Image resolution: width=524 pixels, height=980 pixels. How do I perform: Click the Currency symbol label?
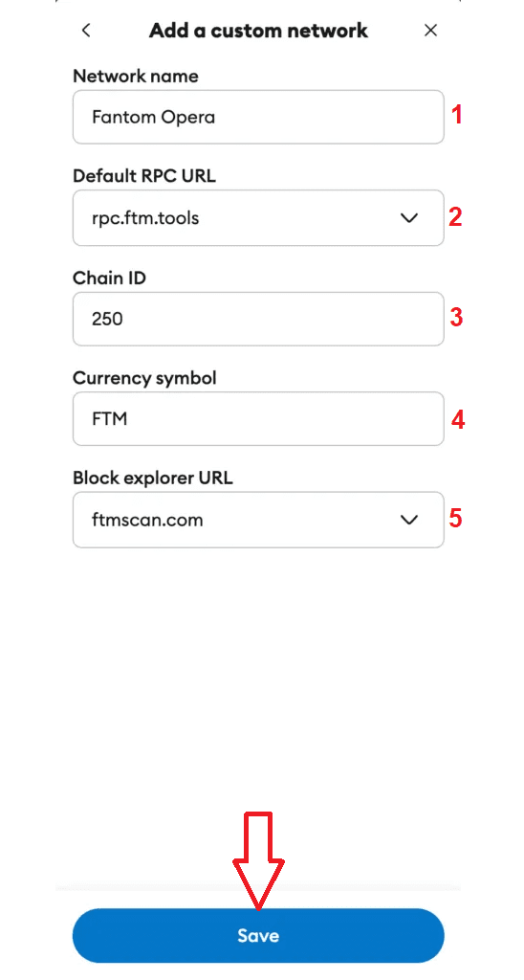(x=145, y=378)
